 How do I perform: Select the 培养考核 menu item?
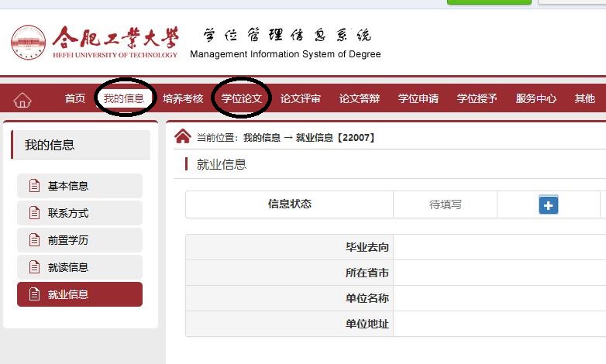[x=183, y=99]
